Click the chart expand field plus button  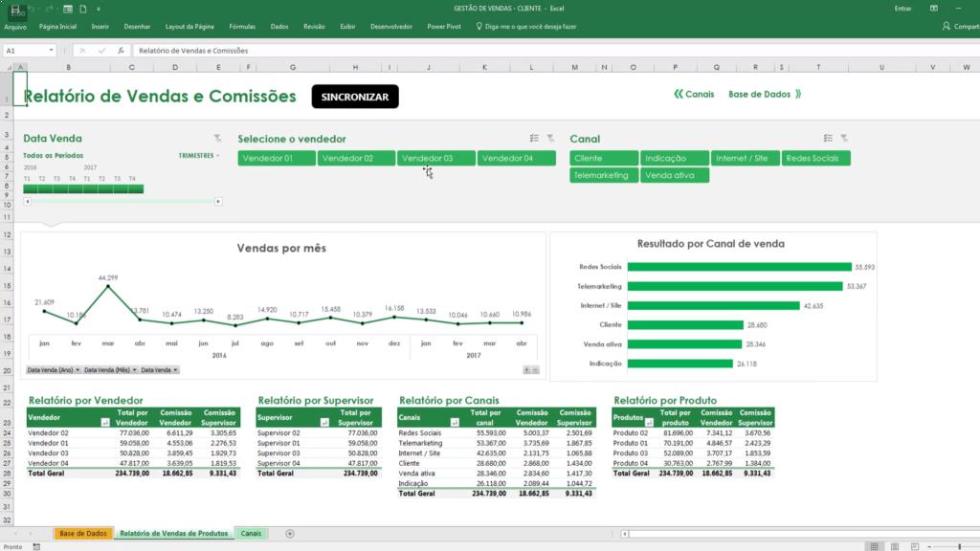526,369
